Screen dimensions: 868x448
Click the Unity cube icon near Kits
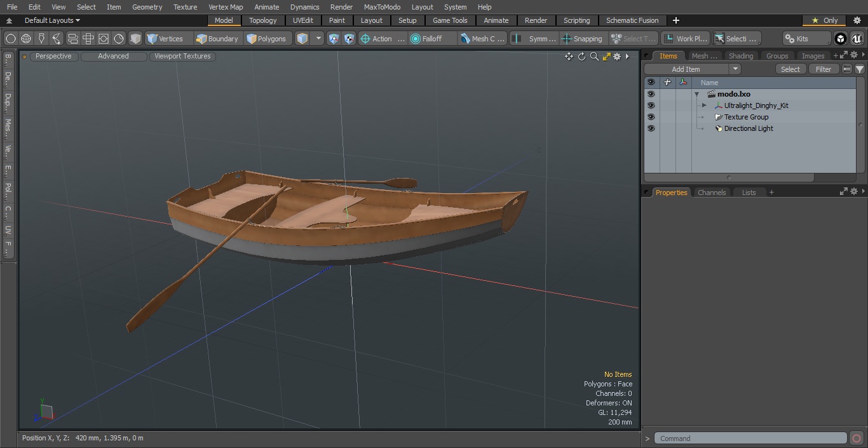[x=841, y=39]
